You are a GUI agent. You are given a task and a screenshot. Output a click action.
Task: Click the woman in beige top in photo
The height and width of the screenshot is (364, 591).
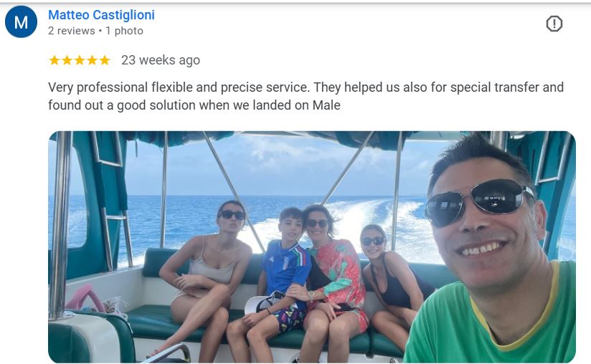pyautogui.click(x=205, y=279)
